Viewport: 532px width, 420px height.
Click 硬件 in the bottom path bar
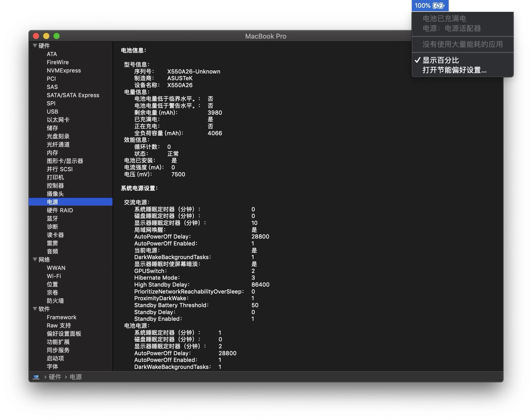[55, 377]
